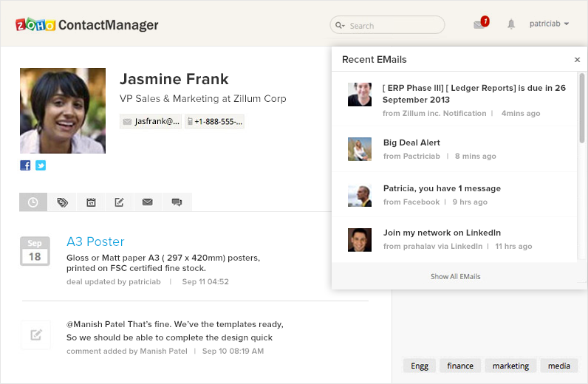Open the notes edit tab icon

[119, 202]
